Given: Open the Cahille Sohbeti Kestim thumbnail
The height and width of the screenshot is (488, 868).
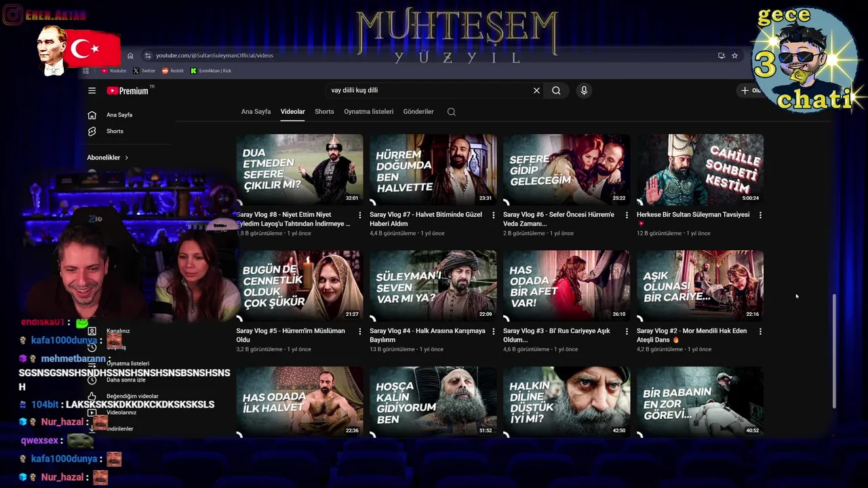Looking at the screenshot, I should [700, 169].
